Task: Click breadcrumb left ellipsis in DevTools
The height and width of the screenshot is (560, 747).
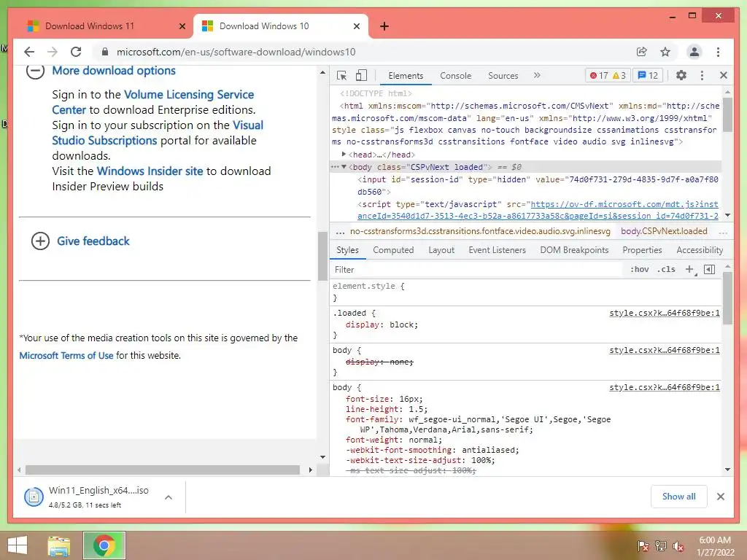Action: click(340, 232)
